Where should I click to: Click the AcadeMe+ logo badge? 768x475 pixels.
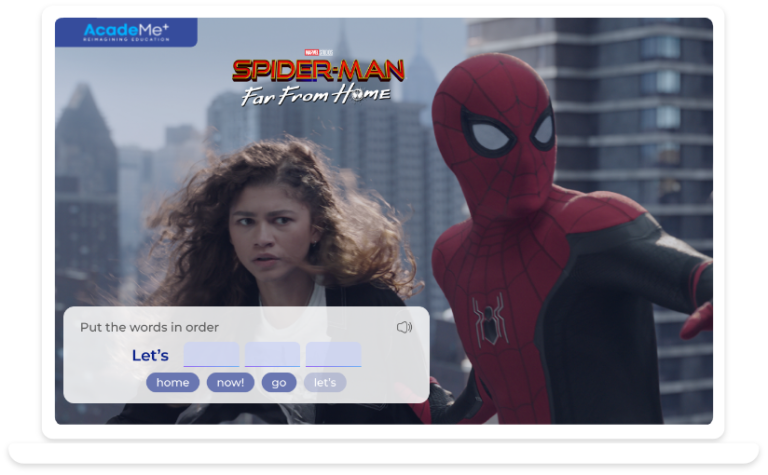click(126, 32)
